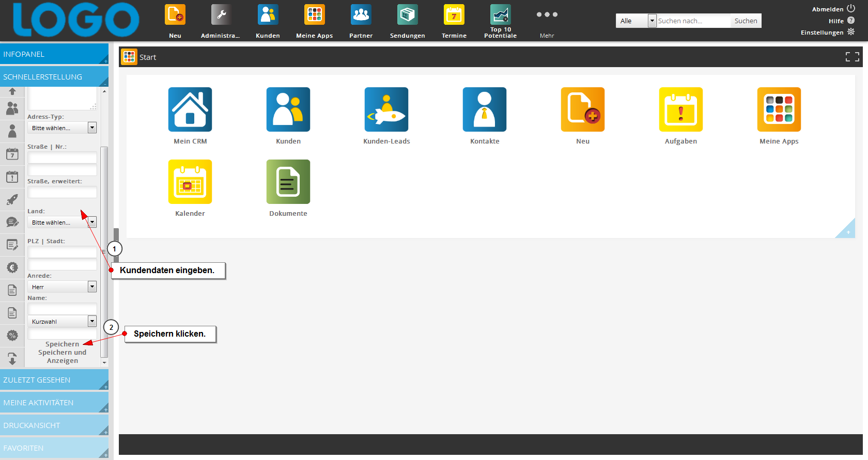
Task: Open the Aufgaben icon
Action: tap(680, 109)
